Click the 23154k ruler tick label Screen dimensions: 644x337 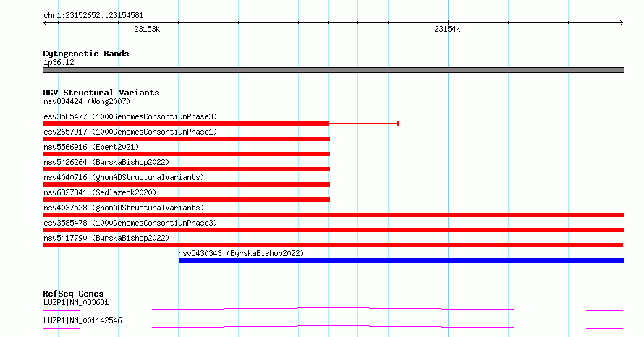[447, 29]
